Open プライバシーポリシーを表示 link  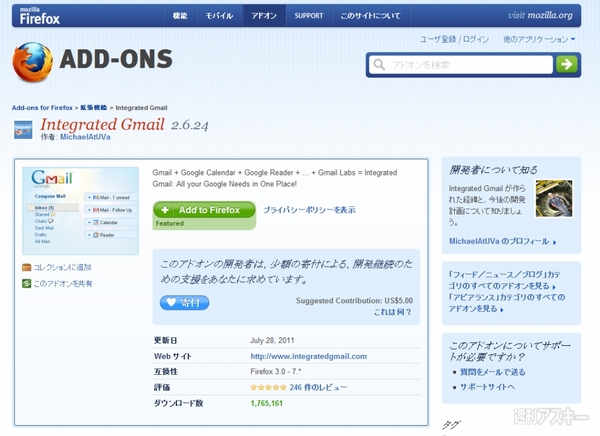pyautogui.click(x=309, y=210)
